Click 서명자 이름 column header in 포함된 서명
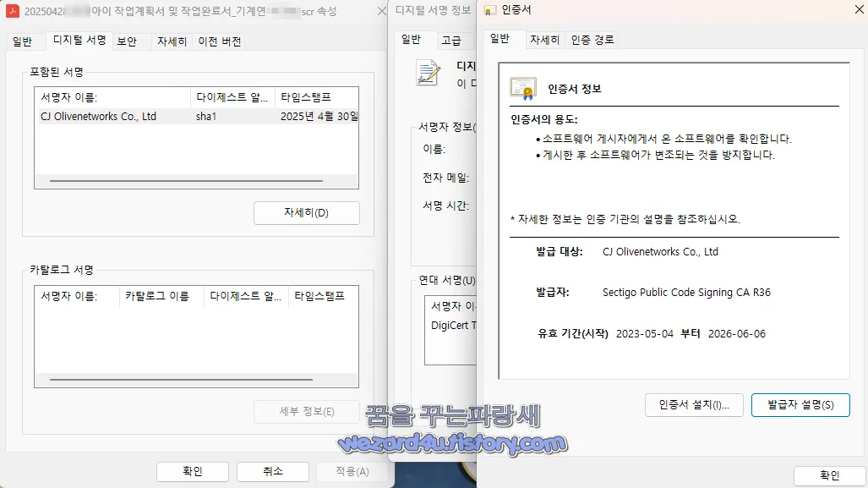 click(x=113, y=97)
